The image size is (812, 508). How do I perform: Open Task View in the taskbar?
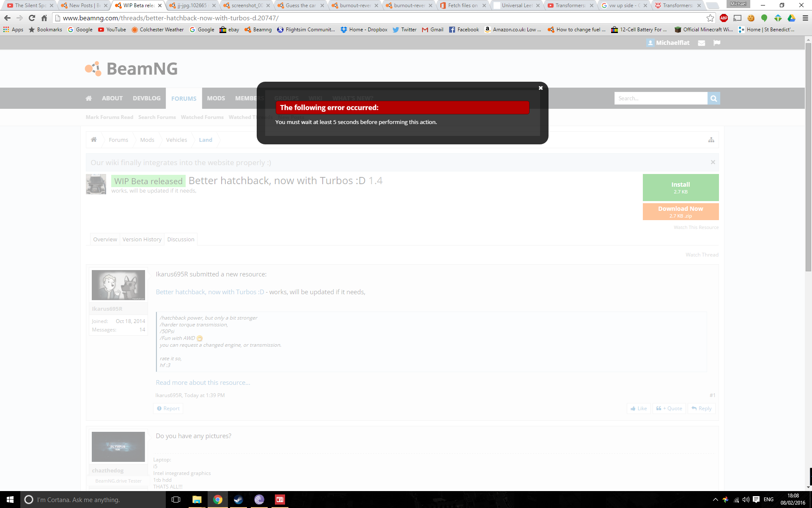tap(176, 500)
